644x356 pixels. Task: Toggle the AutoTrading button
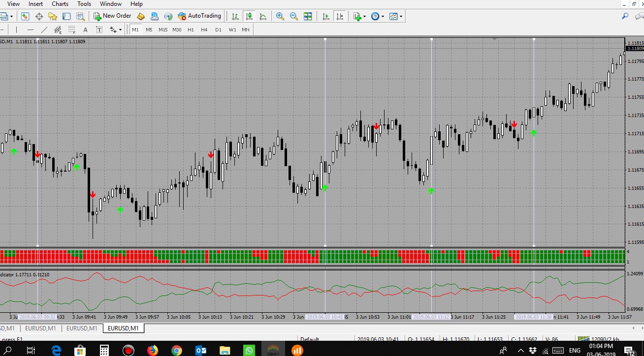point(199,16)
